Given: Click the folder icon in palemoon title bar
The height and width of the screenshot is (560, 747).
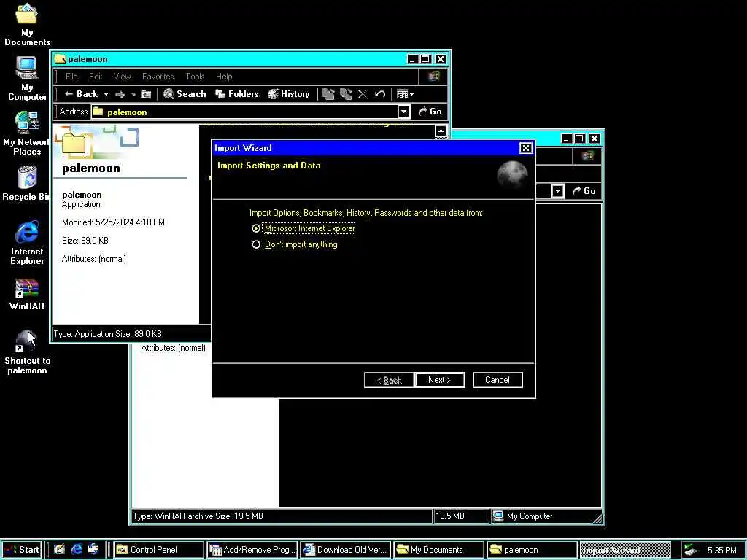Looking at the screenshot, I should coord(60,59).
